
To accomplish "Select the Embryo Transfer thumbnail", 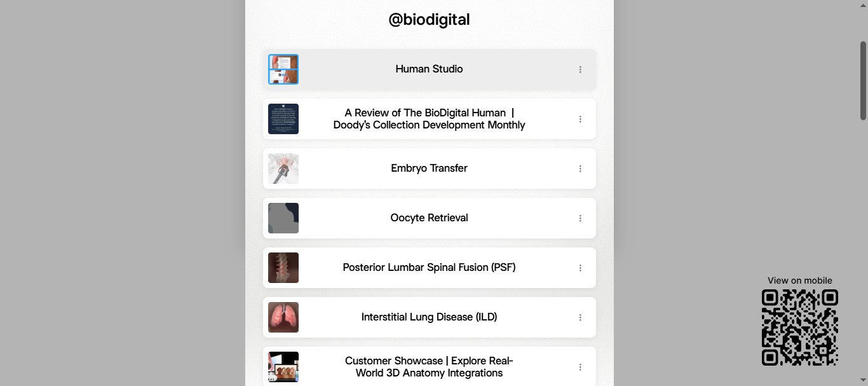I will (x=283, y=169).
